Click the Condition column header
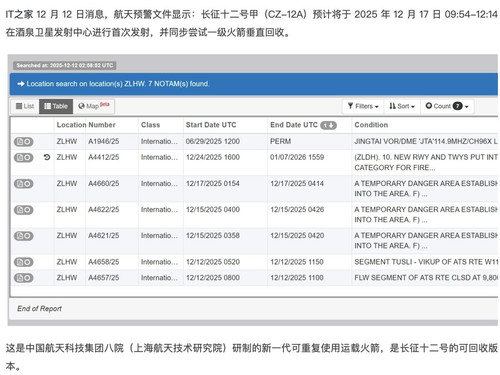 [x=371, y=125]
